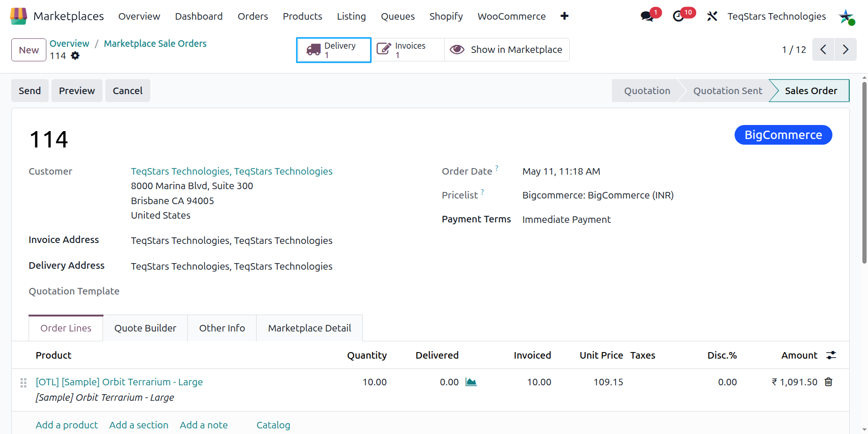Switch to Quote Builder tab

click(145, 328)
